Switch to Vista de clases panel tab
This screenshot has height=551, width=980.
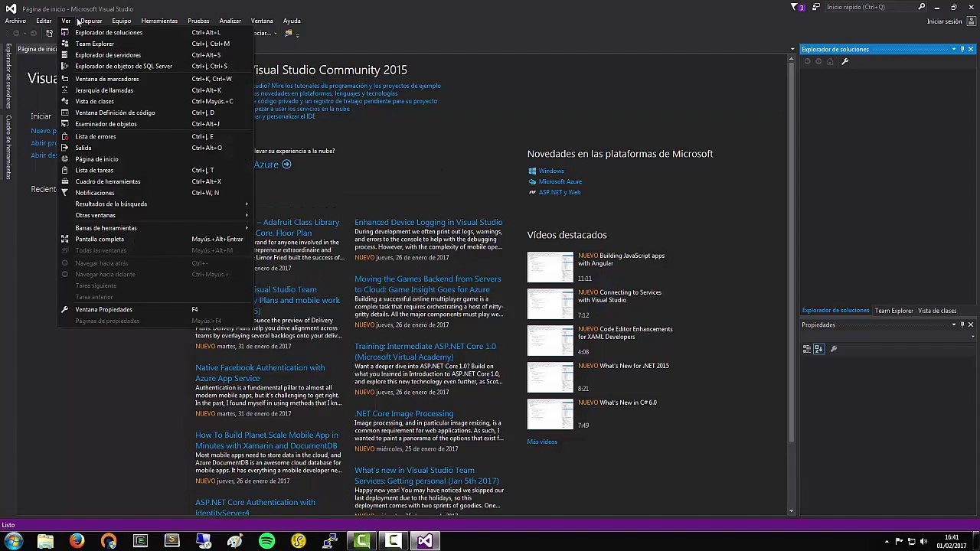937,311
